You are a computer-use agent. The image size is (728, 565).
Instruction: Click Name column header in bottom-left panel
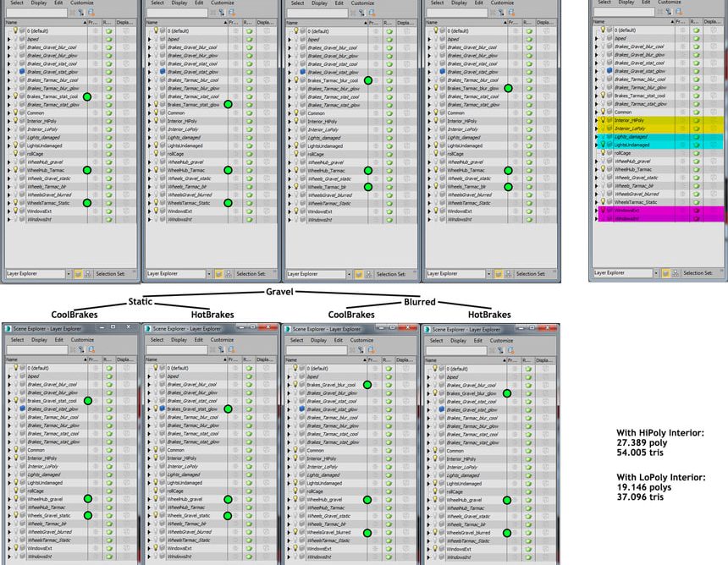[x=11, y=359]
